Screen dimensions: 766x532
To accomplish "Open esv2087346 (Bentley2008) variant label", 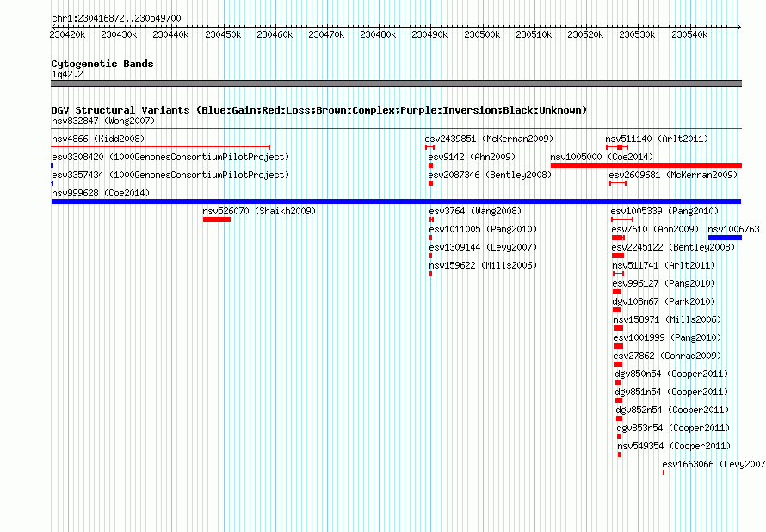I will pyautogui.click(x=490, y=175).
